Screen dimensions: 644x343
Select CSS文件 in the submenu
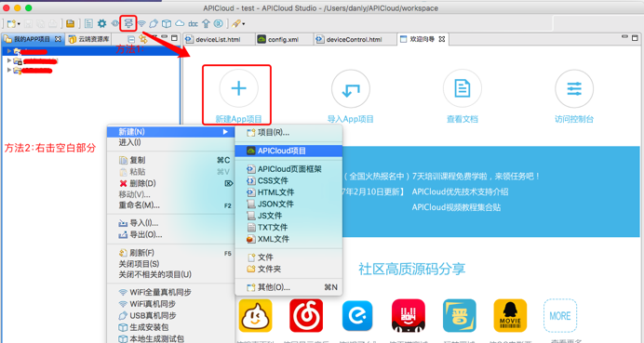[x=288, y=180]
